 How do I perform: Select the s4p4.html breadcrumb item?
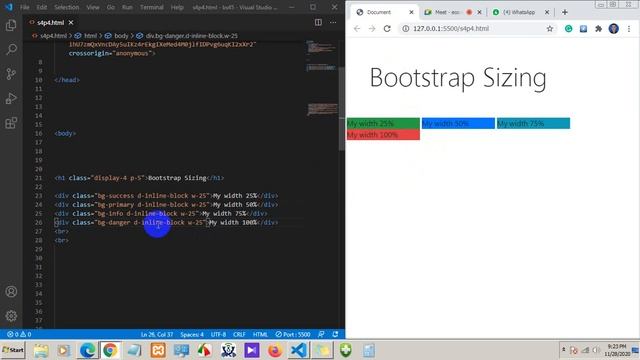(x=49, y=36)
